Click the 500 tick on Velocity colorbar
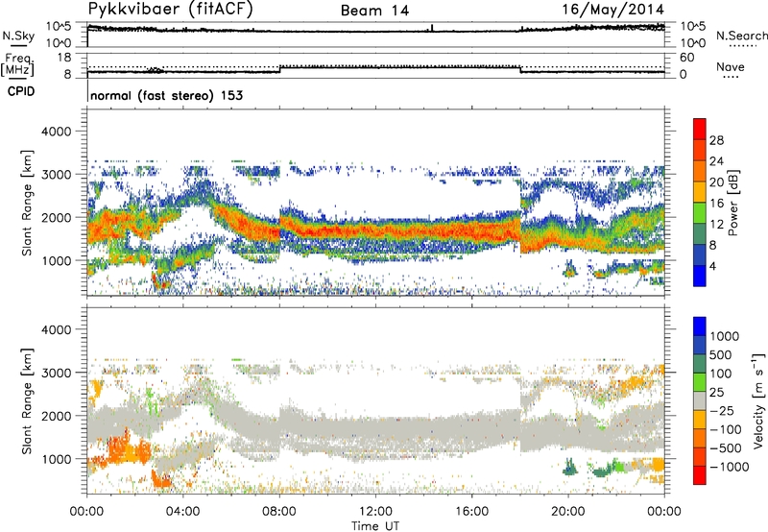768x532 pixels. 721,355
